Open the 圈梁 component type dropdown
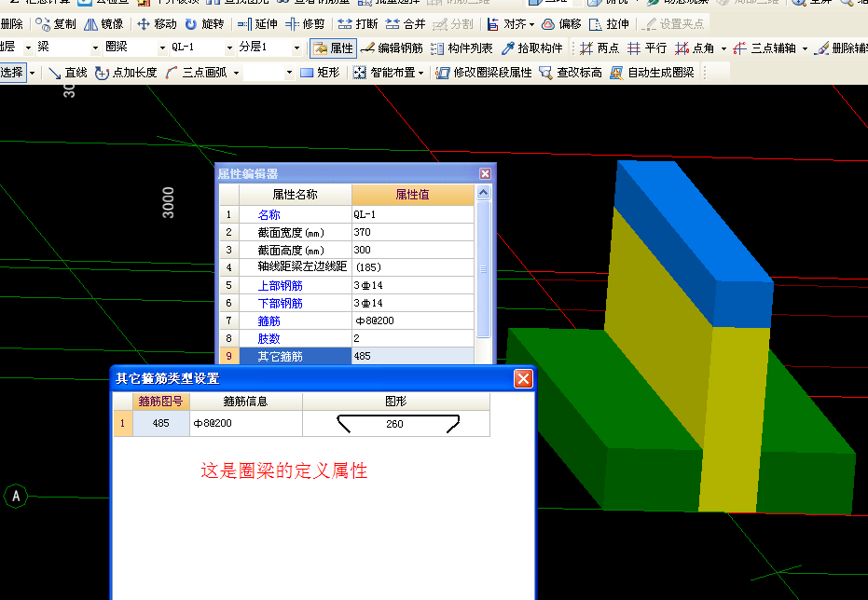868x600 pixels. (162, 48)
